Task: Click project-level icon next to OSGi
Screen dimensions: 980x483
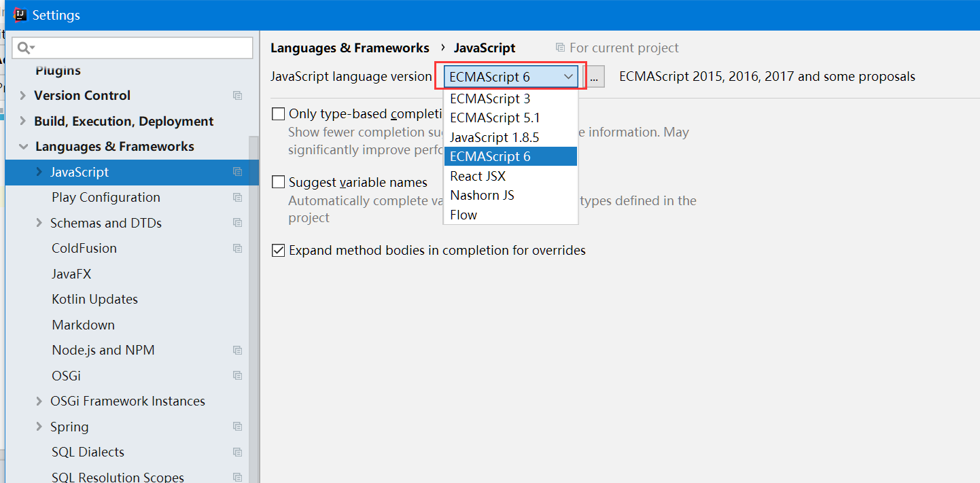Action: (237, 376)
